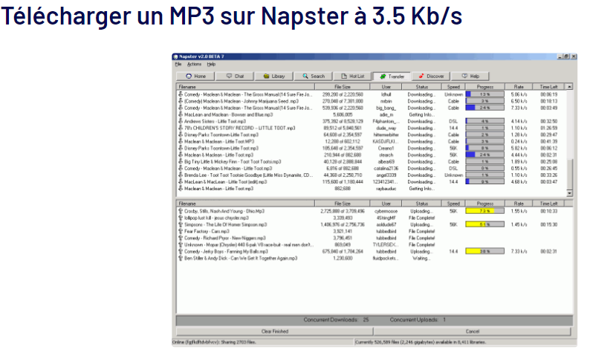Click upload icon of Simpsons Homer Simpson row
Screen dimensions: 616x364
coord(181,224)
